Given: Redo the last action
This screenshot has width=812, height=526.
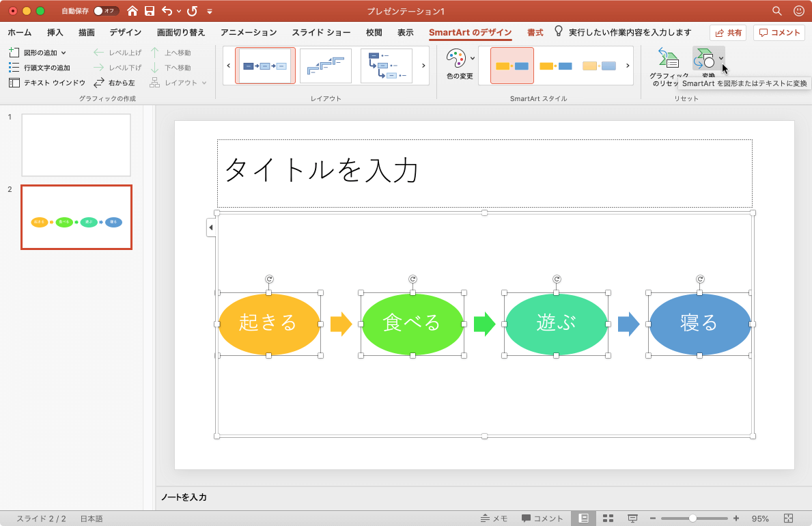Looking at the screenshot, I should coord(192,11).
